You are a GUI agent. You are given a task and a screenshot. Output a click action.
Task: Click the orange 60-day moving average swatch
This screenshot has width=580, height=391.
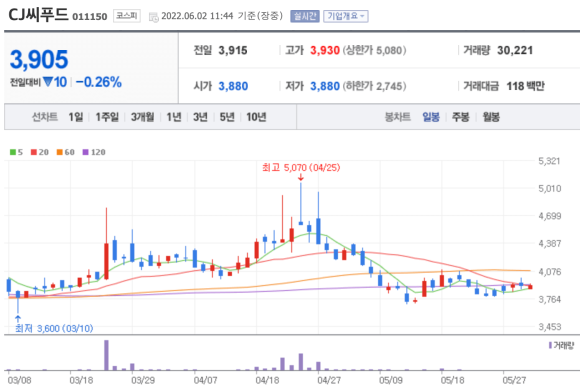(60, 152)
